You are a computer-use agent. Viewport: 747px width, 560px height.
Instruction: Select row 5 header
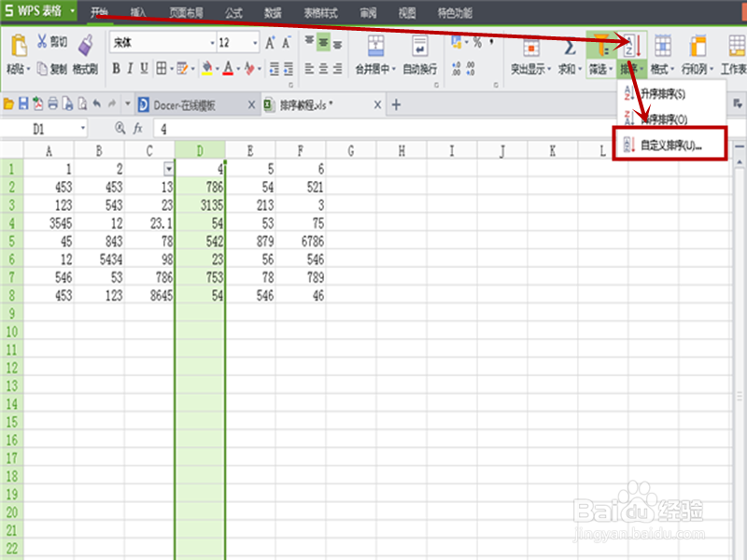pyautogui.click(x=12, y=241)
